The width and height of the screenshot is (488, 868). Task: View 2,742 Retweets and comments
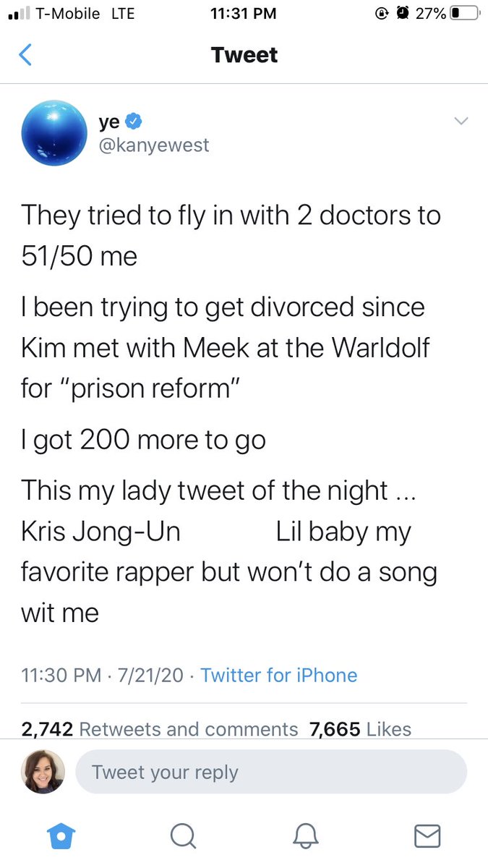[x=160, y=729]
